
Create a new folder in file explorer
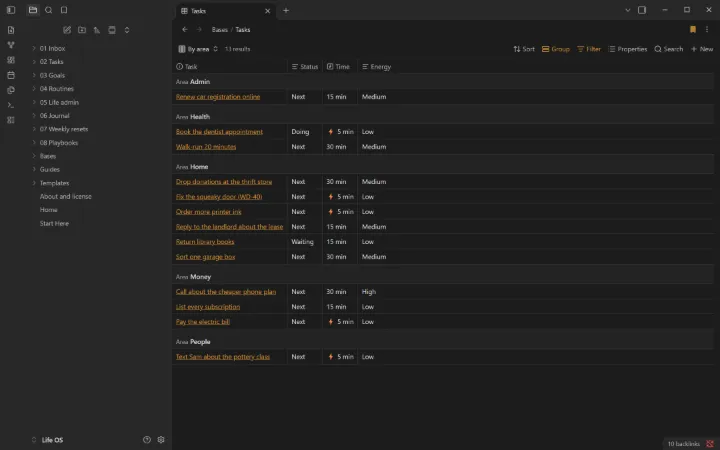click(82, 30)
